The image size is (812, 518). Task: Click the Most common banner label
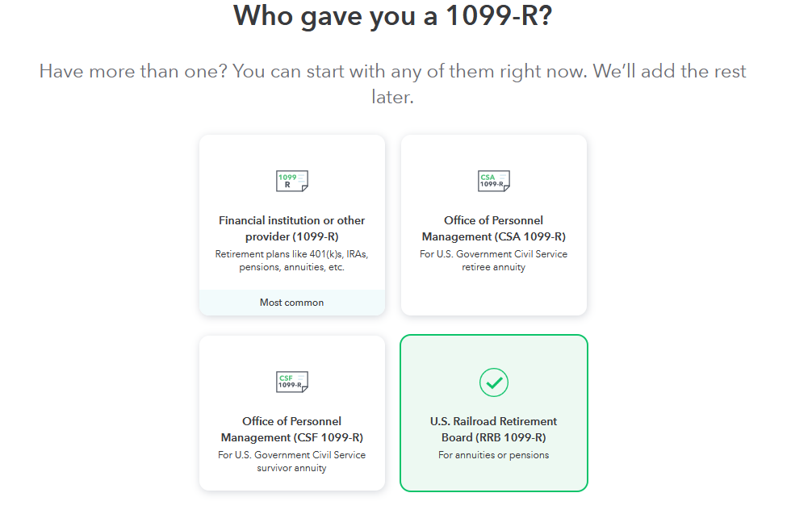292,303
